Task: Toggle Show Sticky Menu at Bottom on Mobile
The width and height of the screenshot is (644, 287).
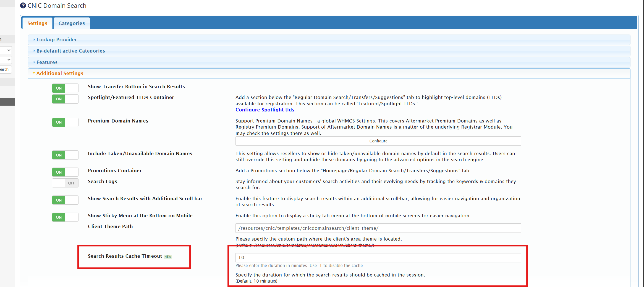Action: coord(65,217)
